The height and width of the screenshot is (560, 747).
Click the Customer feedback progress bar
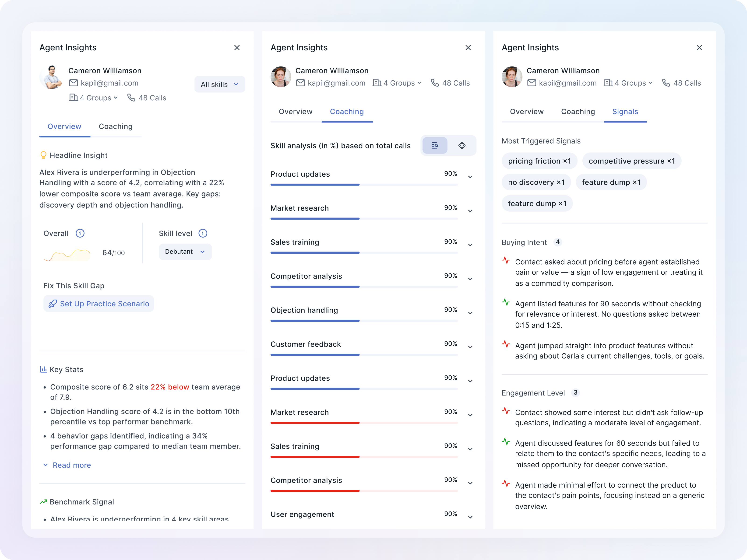(364, 355)
